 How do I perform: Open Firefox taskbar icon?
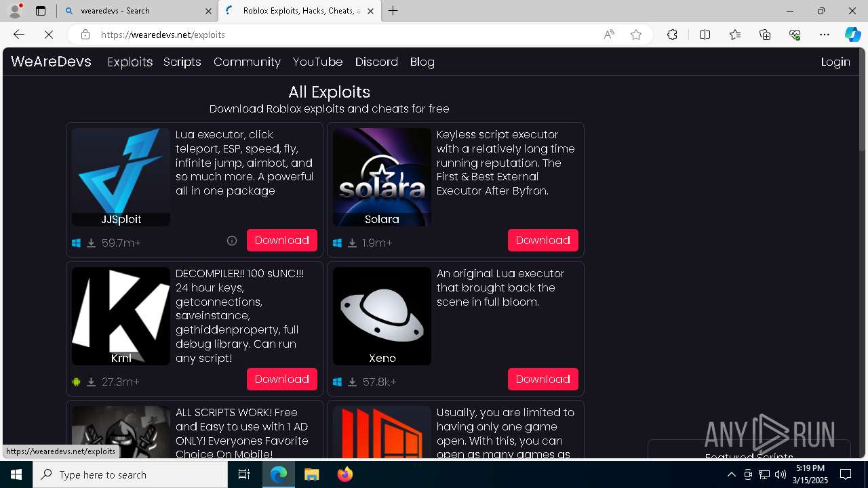tap(344, 474)
